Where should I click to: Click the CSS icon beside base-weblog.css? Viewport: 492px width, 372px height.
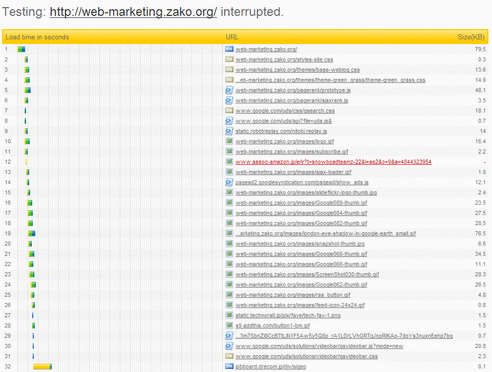pos(229,70)
